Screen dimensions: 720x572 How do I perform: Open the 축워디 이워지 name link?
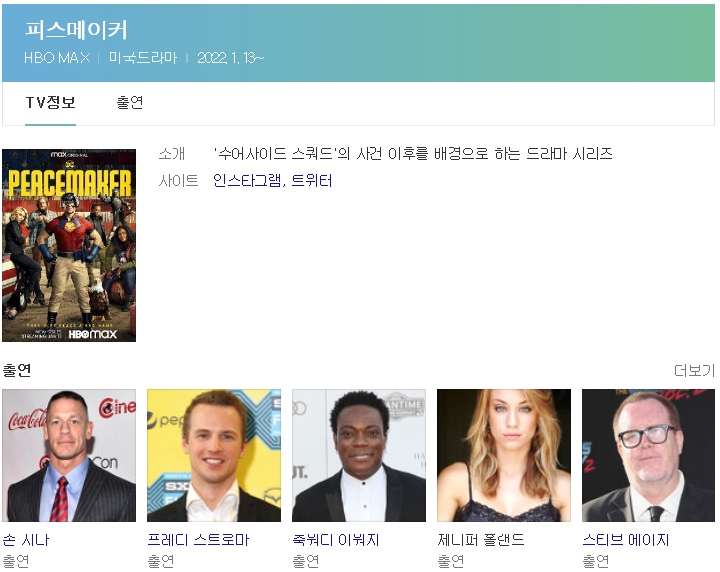(x=336, y=540)
